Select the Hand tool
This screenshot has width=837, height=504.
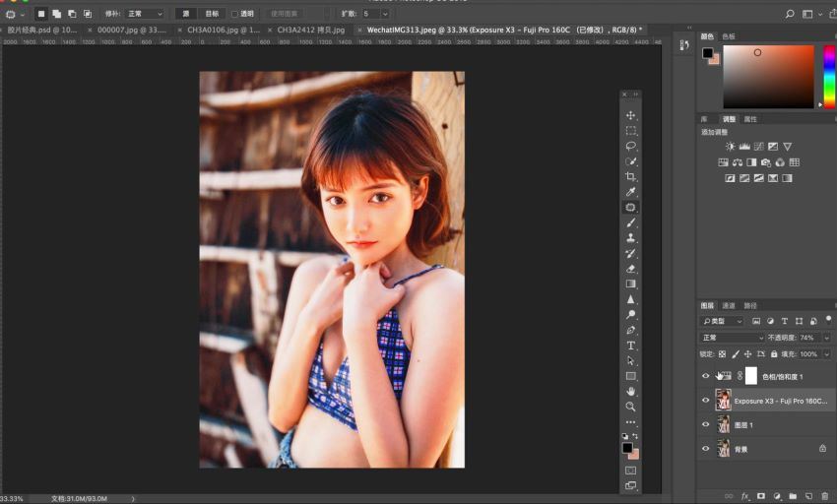click(x=631, y=391)
